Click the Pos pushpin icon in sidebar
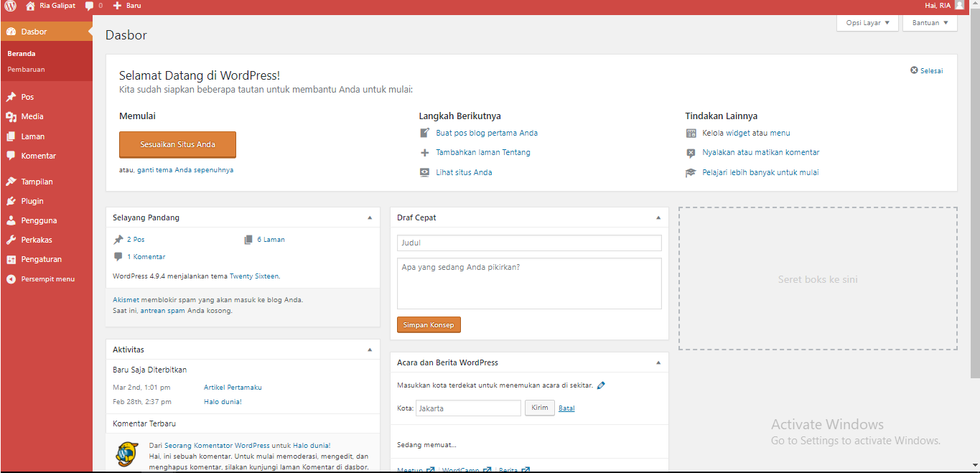This screenshot has width=980, height=473. pyautogui.click(x=11, y=97)
